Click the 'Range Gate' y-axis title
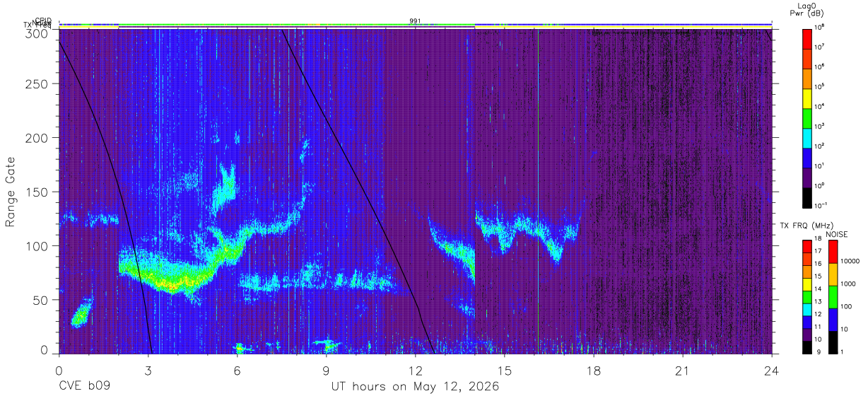The height and width of the screenshot is (401, 868). (11, 192)
